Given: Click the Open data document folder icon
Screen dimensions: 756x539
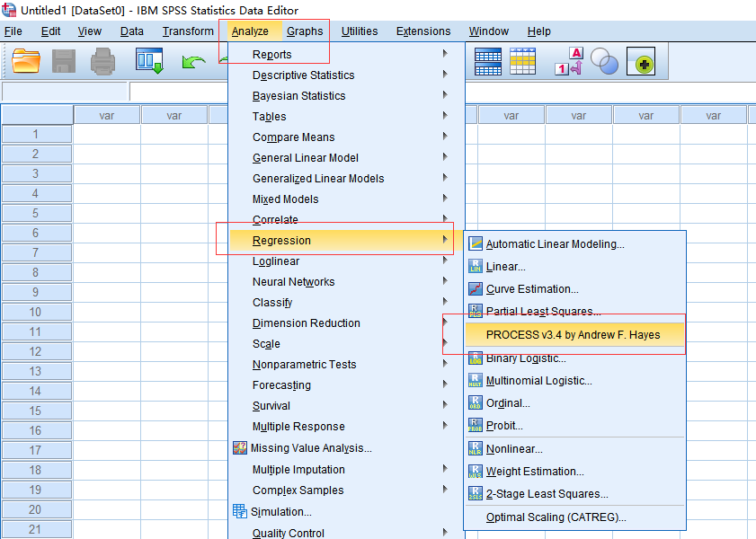Looking at the screenshot, I should point(26,62).
